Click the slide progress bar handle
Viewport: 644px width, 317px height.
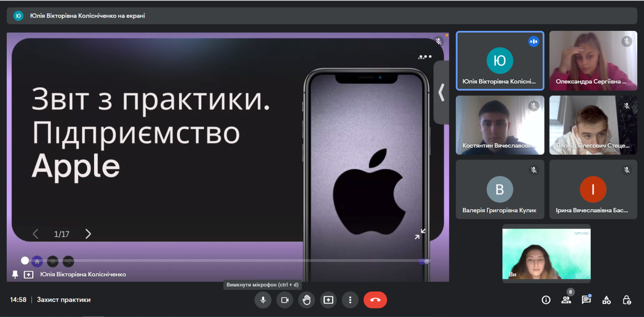coord(25,261)
